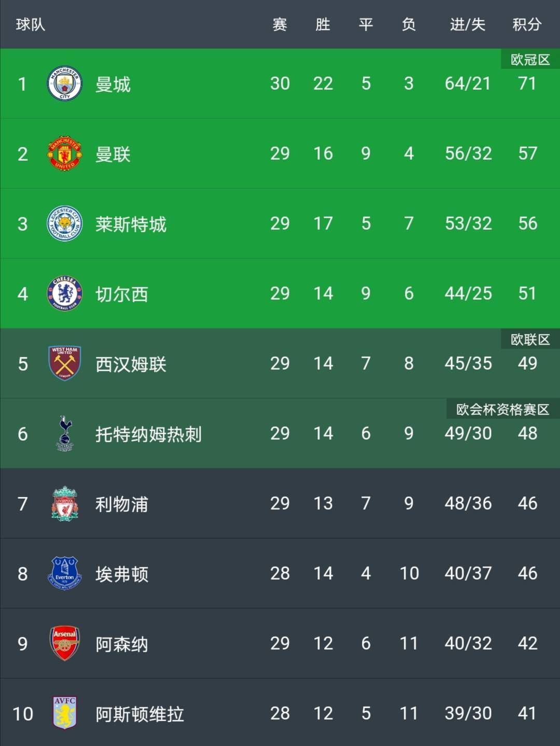This screenshot has height=746, width=560.
Task: Tap the Aston Villa AVFC badge
Action: [x=65, y=713]
